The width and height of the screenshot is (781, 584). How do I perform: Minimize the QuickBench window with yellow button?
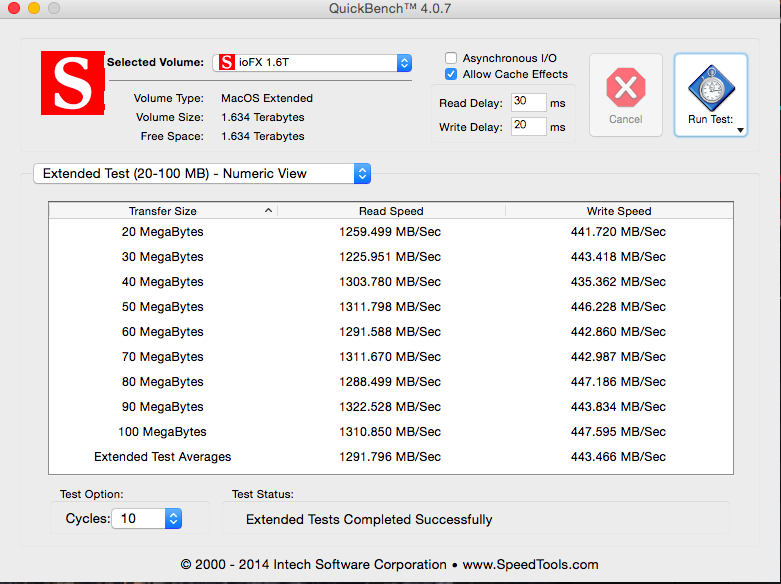click(x=34, y=8)
